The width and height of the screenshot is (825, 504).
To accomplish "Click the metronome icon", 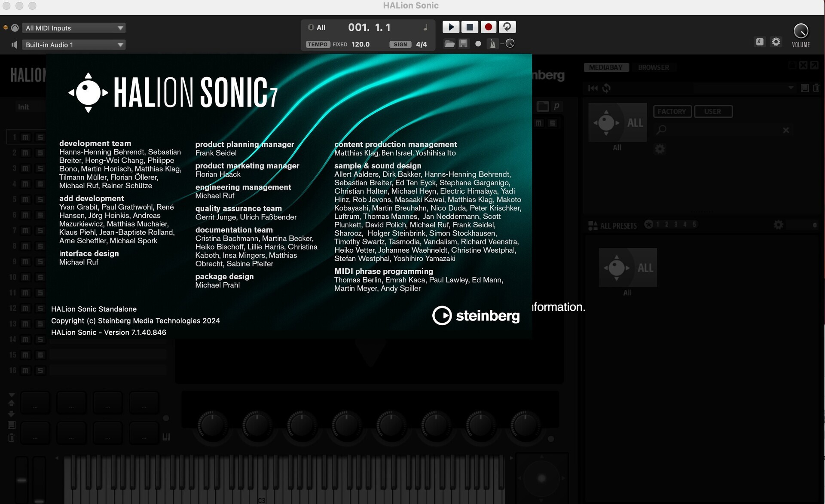I will coord(492,43).
